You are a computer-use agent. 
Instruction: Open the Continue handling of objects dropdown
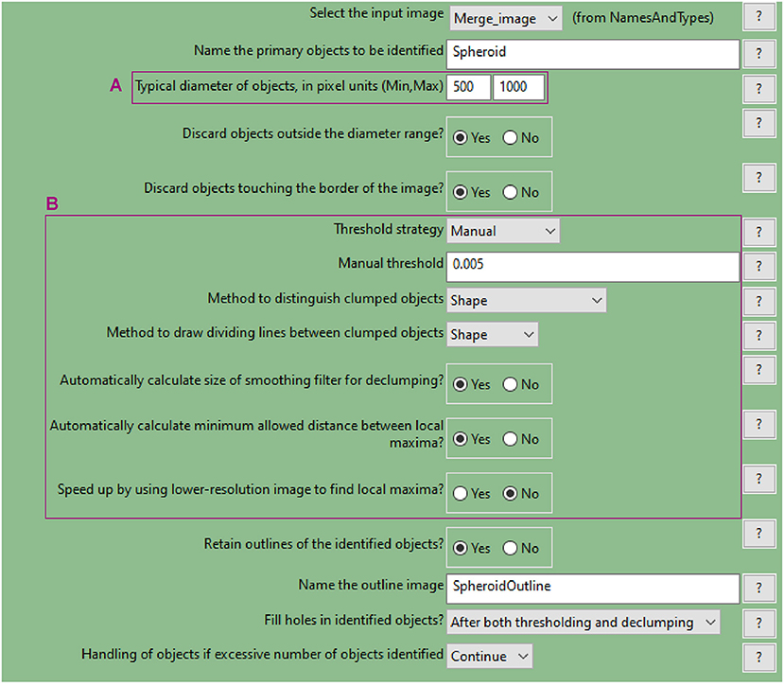pos(490,656)
